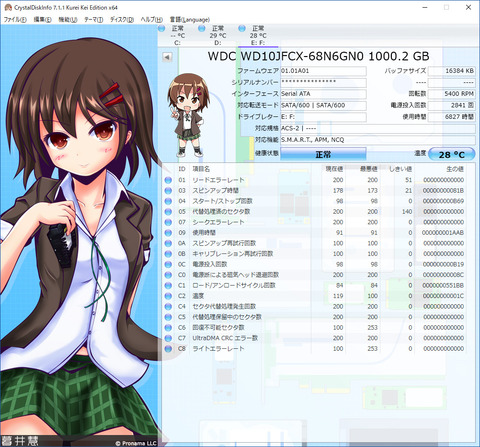The height and width of the screenshot is (447, 480).
Task: Open the テーマ(T) menu
Action: 93,19
